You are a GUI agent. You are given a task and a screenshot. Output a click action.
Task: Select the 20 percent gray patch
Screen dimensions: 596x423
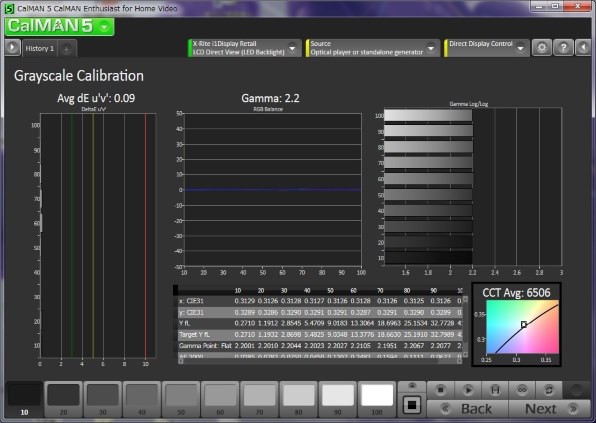[63, 399]
